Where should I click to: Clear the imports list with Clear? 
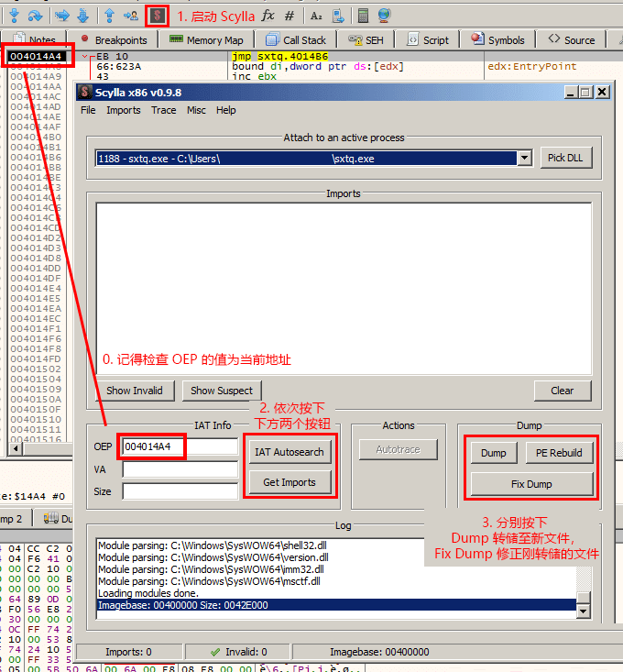click(x=563, y=391)
